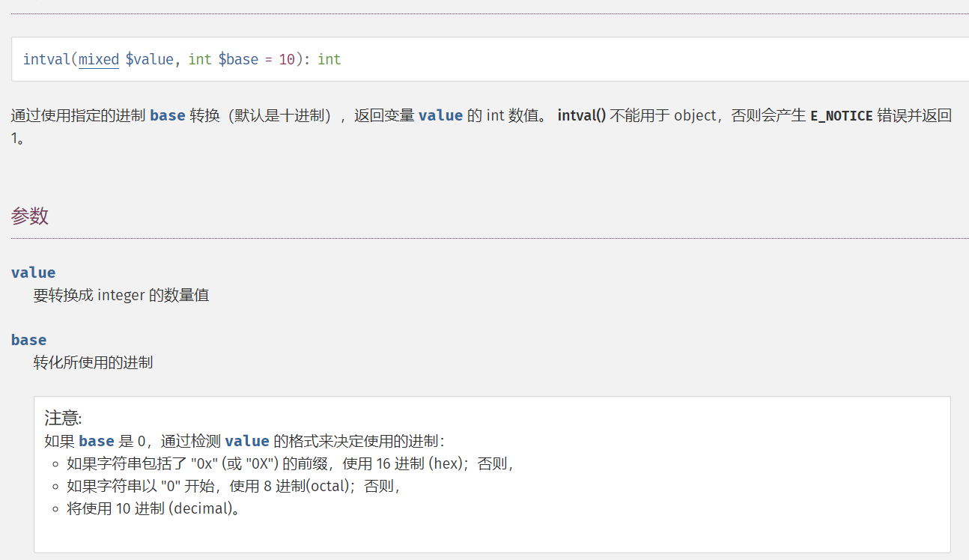Click the 参数 section heading
This screenshot has width=969, height=560.
30,216
